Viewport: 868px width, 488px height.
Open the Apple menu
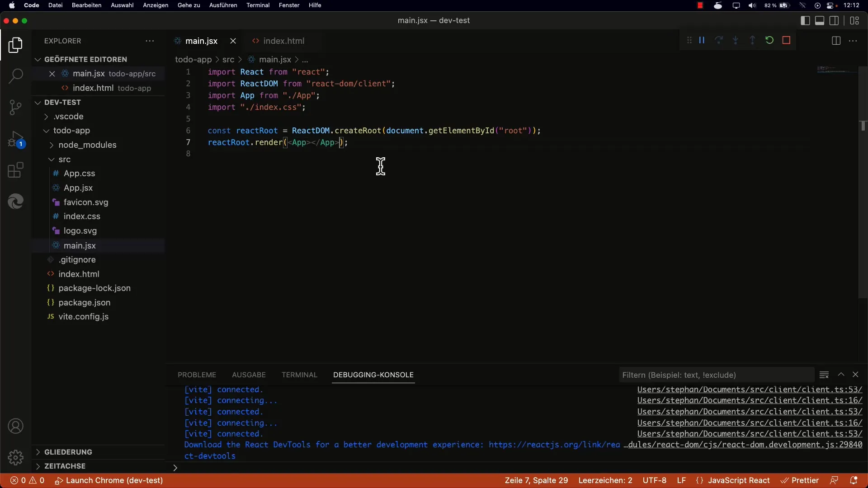12,5
